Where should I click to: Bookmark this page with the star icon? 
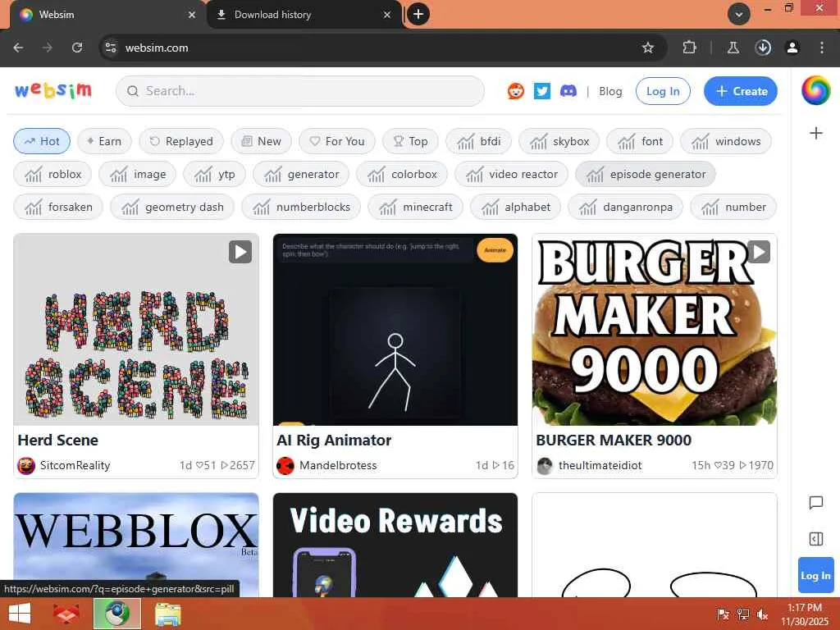[x=648, y=48]
